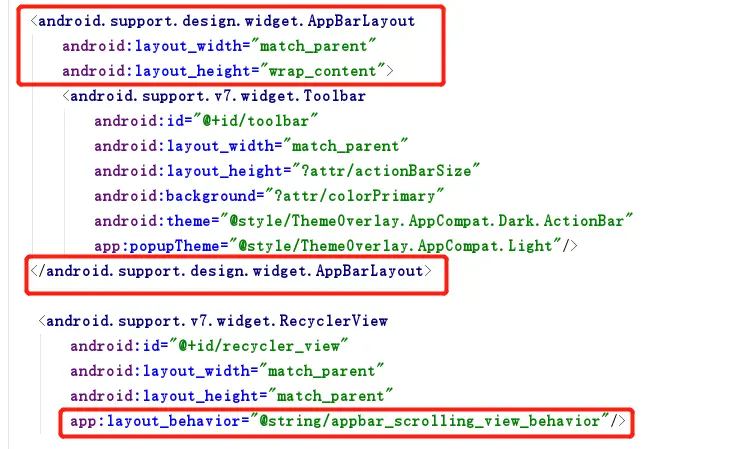The width and height of the screenshot is (744, 449).
Task: Click RecyclerView's layout_width="match_parent" line
Action: tap(227, 371)
